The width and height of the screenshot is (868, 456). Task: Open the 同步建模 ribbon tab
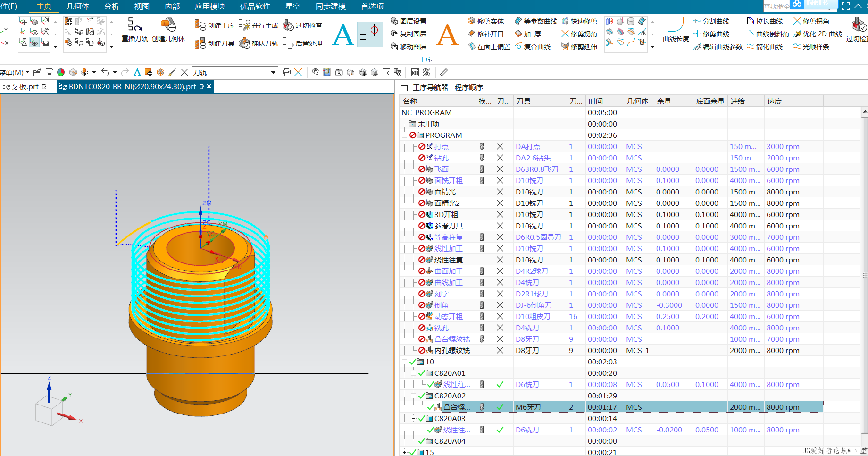click(331, 6)
